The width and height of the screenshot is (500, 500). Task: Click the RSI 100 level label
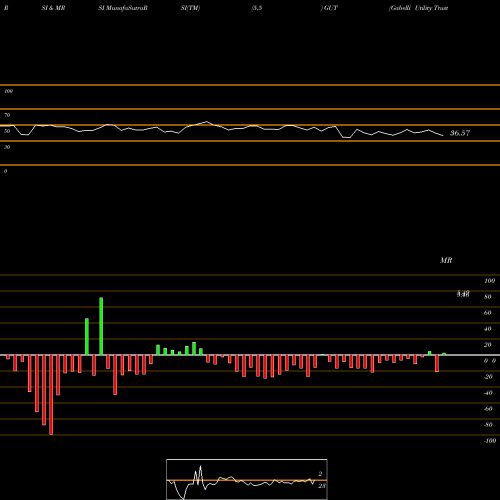tap(8, 91)
